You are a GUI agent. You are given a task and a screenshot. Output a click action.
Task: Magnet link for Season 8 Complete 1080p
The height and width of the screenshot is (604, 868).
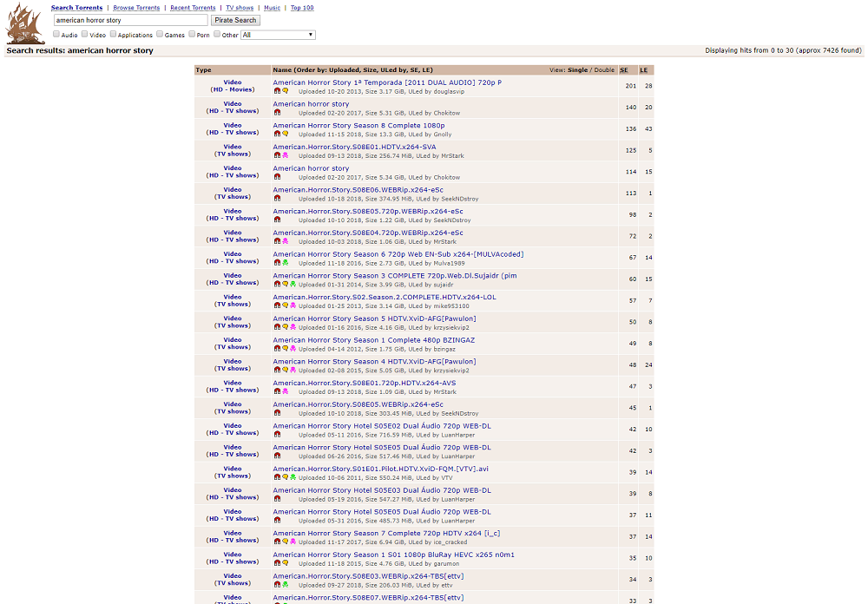[278, 134]
